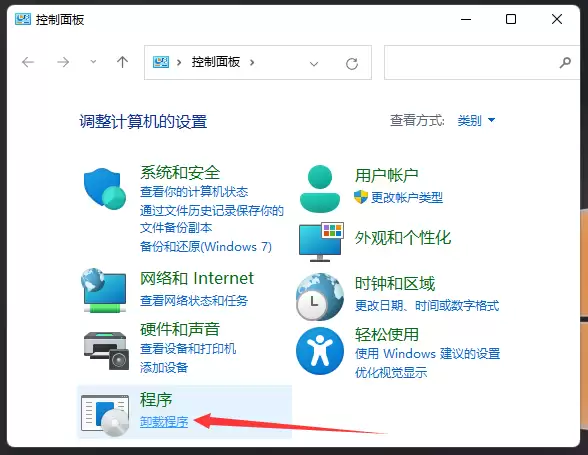This screenshot has width=588, height=455.
Task: Open the Programs (程序) category icon
Action: click(105, 415)
